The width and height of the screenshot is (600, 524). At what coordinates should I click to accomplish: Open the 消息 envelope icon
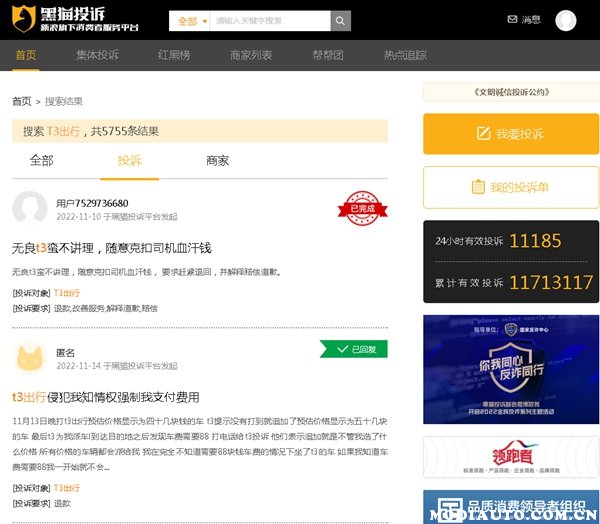[512, 19]
